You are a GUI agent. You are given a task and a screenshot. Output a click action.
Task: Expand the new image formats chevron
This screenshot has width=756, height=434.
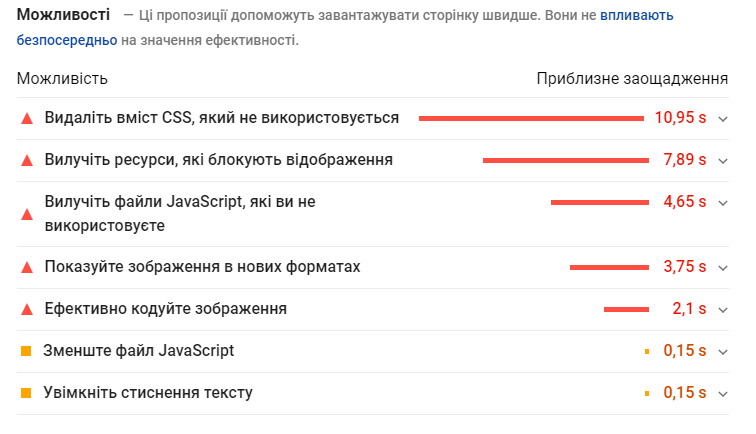pyautogui.click(x=724, y=267)
